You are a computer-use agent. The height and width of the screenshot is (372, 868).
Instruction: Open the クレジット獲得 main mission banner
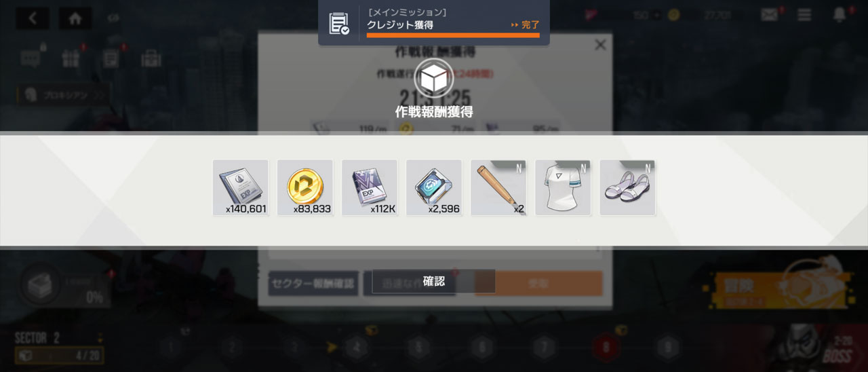(434, 22)
